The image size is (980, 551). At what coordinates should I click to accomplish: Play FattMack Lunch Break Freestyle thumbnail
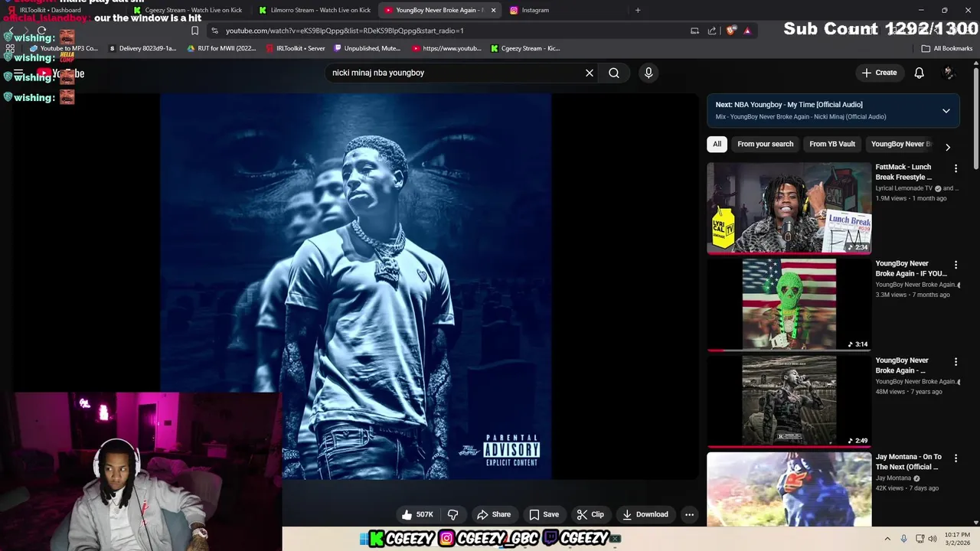(789, 207)
